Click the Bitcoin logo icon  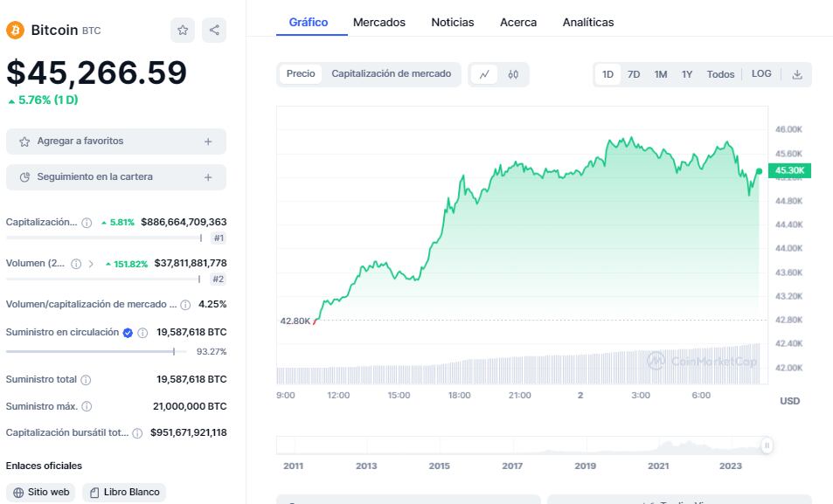[x=15, y=29]
